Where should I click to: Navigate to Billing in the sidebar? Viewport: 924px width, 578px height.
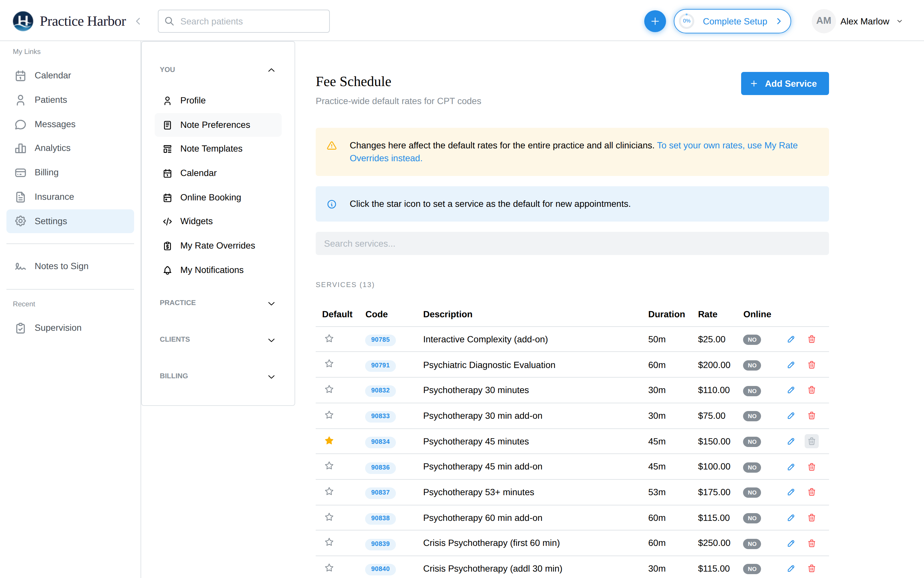click(70, 172)
